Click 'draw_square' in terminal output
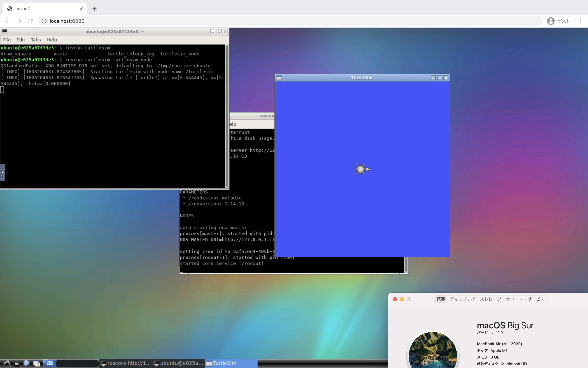This screenshot has height=368, width=588. [x=16, y=54]
